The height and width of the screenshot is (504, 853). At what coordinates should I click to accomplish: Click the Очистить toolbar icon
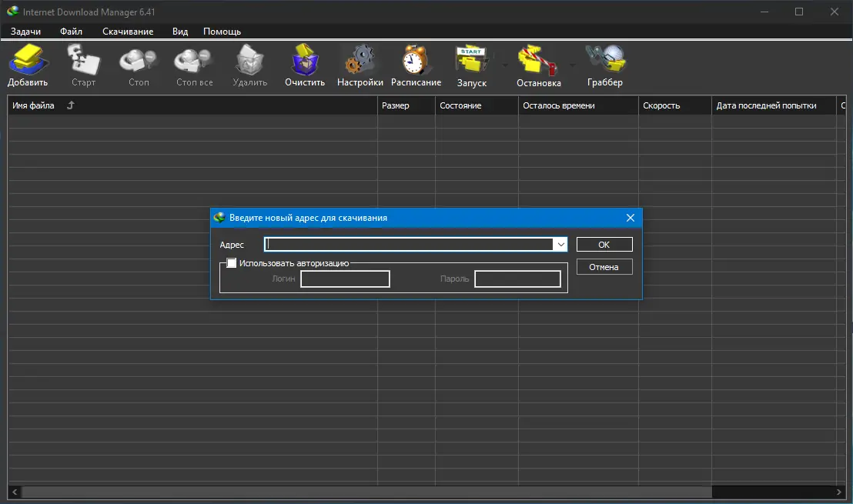tap(304, 63)
